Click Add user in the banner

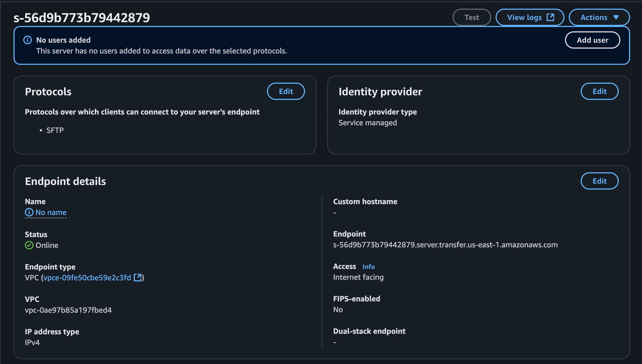coord(592,40)
